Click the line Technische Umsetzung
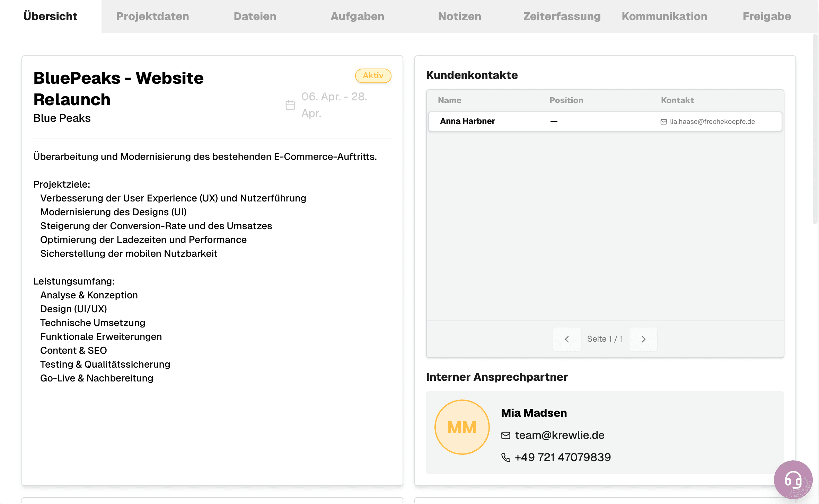This screenshot has height=504, width=819. (93, 323)
